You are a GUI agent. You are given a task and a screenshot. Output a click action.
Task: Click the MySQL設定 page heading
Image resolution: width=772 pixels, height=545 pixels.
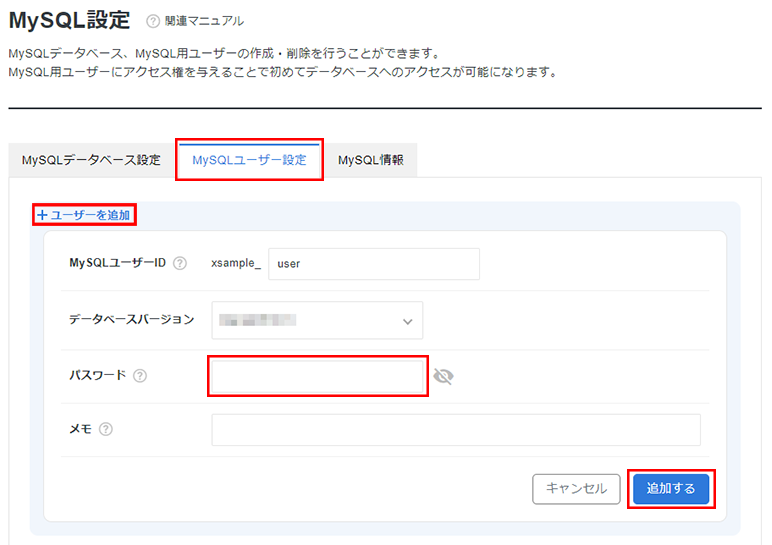tap(69, 21)
